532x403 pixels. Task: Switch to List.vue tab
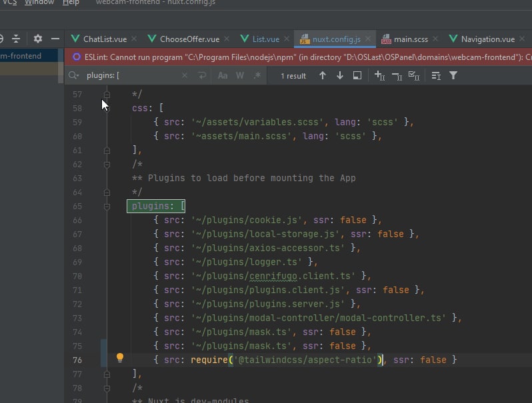click(265, 39)
